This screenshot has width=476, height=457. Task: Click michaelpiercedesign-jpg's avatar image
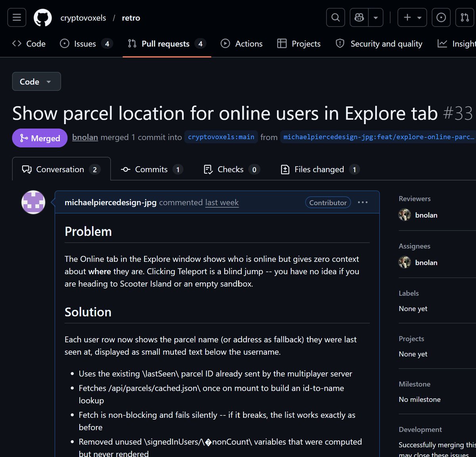(x=33, y=202)
